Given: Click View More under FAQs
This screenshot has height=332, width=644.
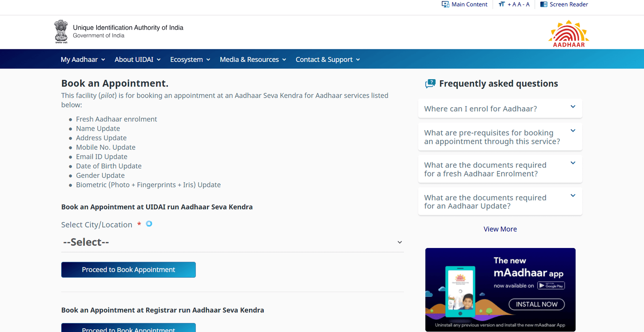Looking at the screenshot, I should 500,229.
